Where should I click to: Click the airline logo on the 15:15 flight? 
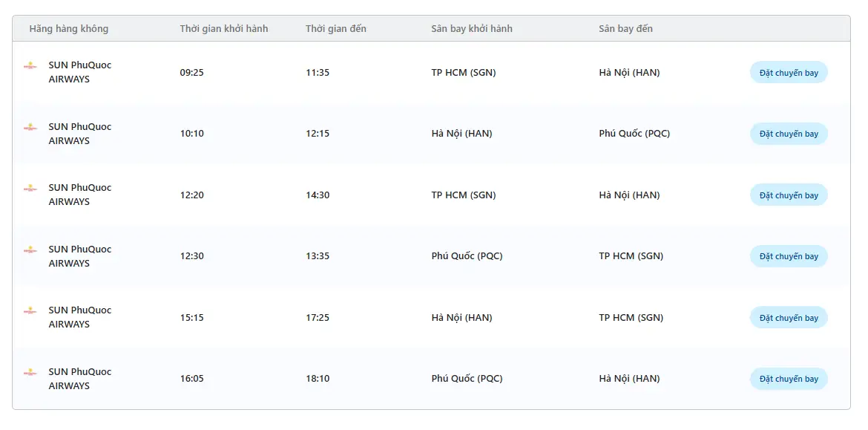click(x=30, y=310)
